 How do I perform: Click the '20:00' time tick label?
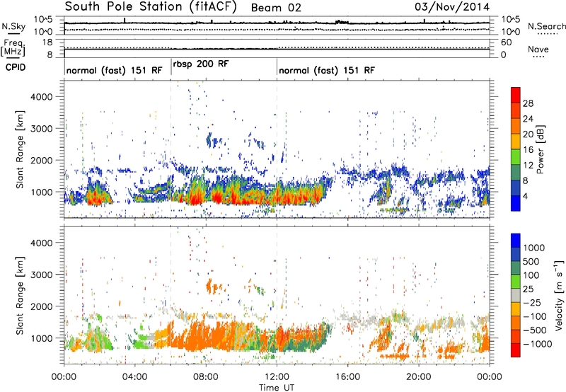click(418, 377)
